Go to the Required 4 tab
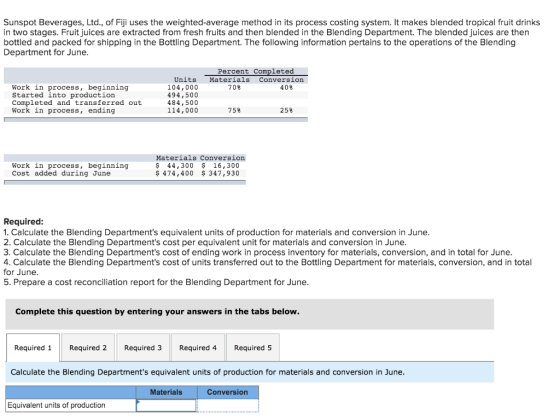Viewport: 560px width, 420px height. pyautogui.click(x=198, y=348)
